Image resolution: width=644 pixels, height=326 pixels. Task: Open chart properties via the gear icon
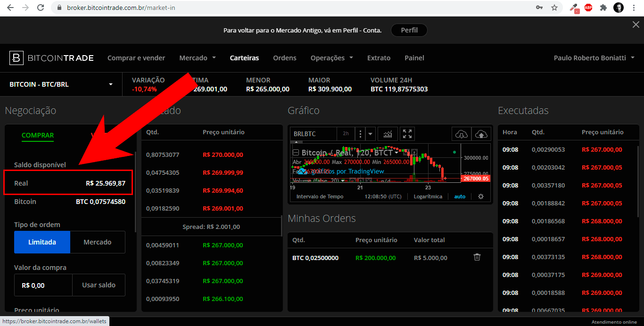[x=480, y=196]
